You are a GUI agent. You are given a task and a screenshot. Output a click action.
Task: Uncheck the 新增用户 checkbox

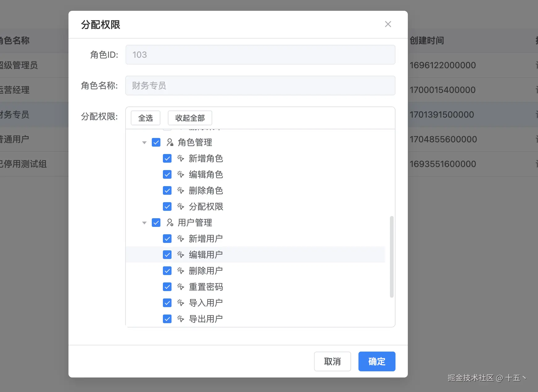tap(167, 239)
